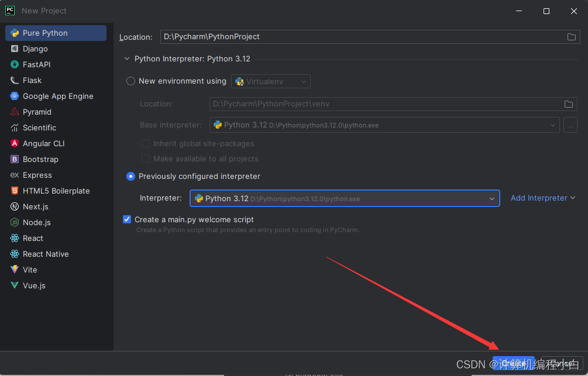The image size is (588, 376).
Task: Uncheck Create a main.py welcome script
Action: (x=127, y=219)
